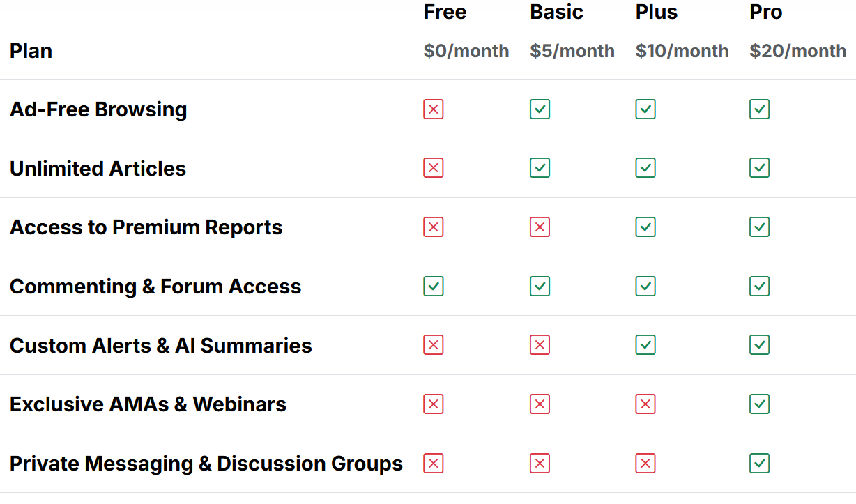Click Exclusive AMAs red X under Plus
The height and width of the screenshot is (504, 856).
[645, 404]
